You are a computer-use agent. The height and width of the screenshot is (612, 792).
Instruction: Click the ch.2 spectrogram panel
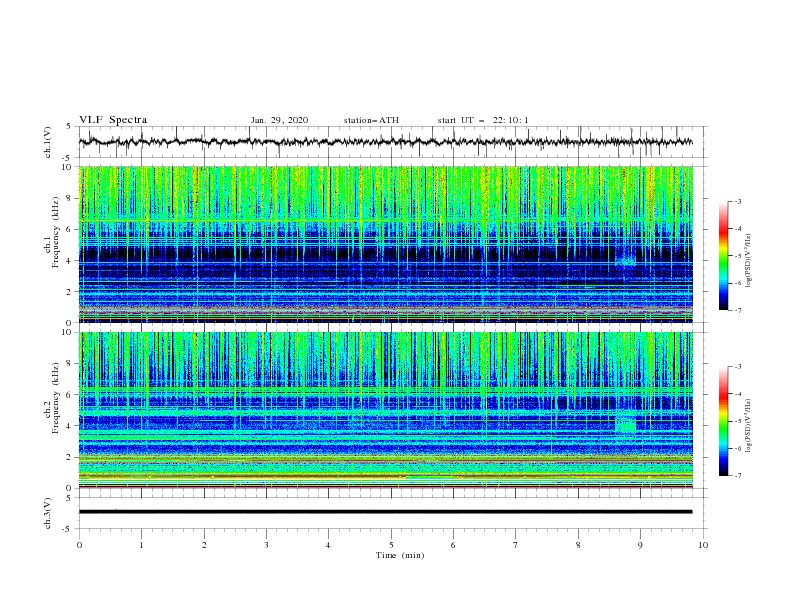coord(386,410)
